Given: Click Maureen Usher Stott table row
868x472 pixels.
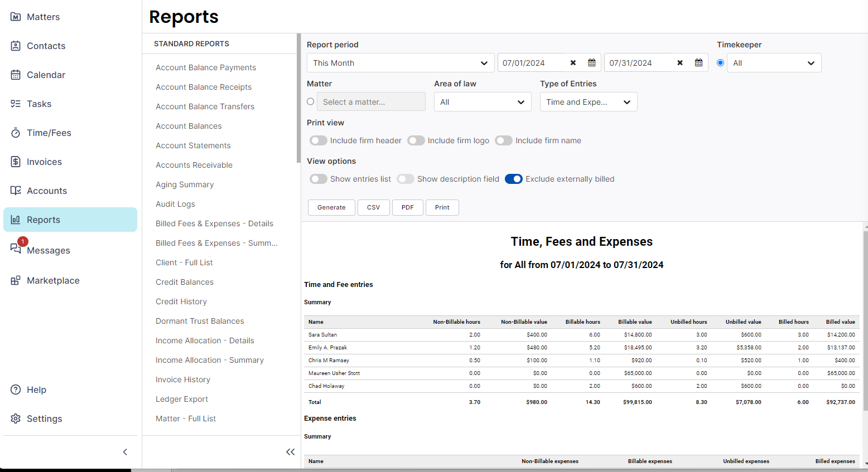Looking at the screenshot, I should [582, 373].
